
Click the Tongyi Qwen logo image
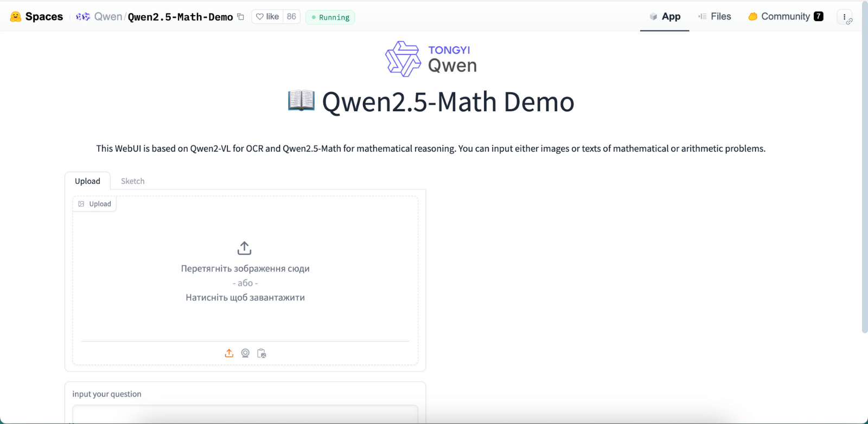click(431, 59)
